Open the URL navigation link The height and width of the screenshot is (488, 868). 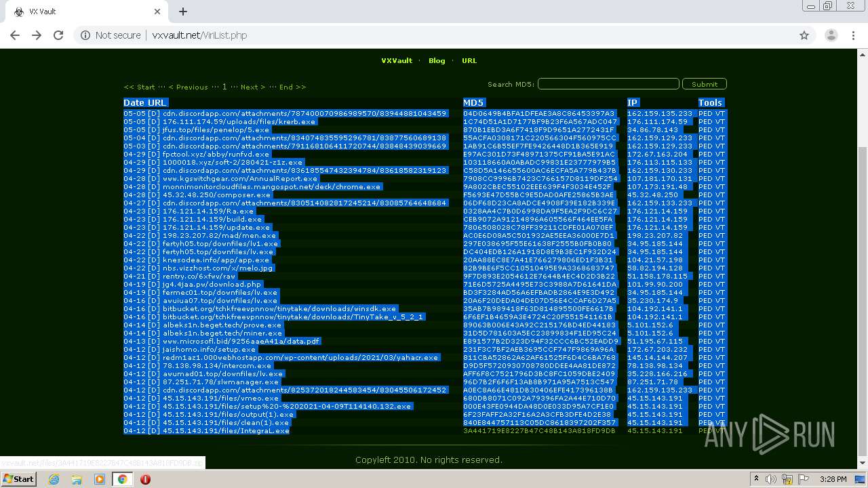tap(469, 60)
